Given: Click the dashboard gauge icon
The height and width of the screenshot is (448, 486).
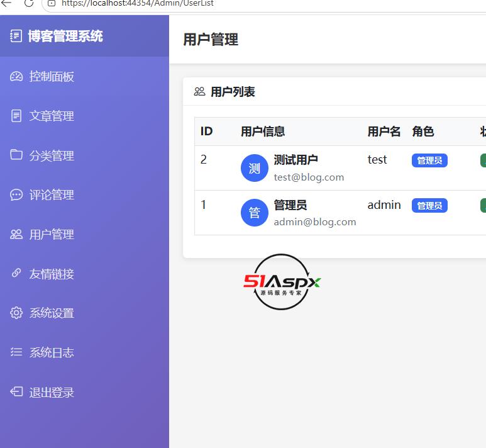Looking at the screenshot, I should (16, 76).
